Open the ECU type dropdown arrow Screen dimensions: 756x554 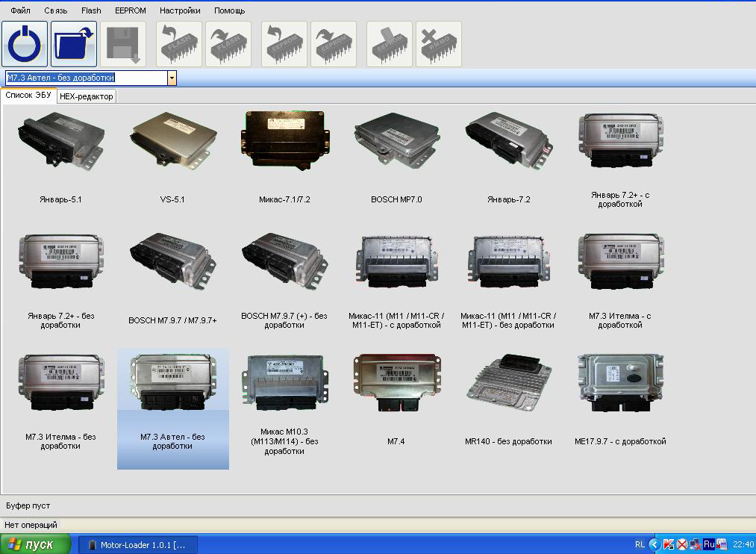coord(172,78)
